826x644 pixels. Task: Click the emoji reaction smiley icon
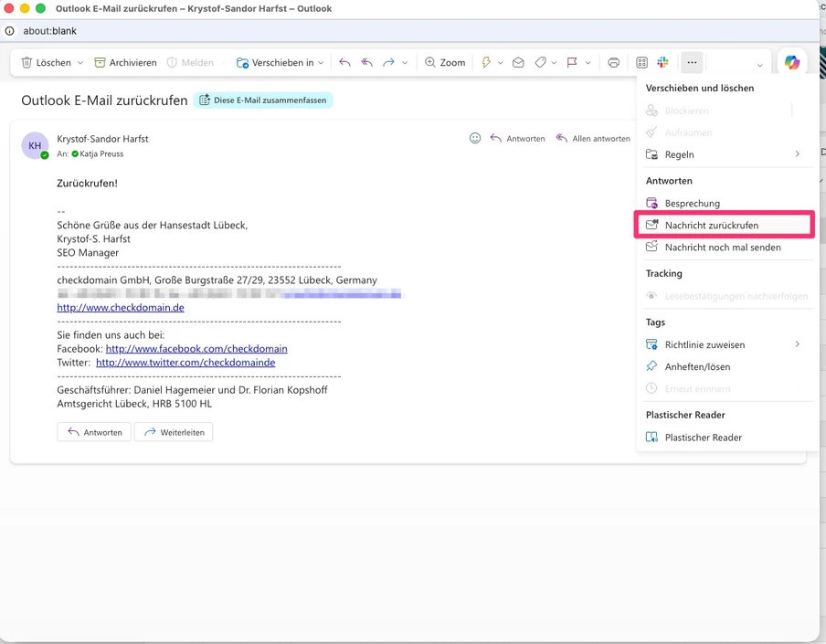(475, 138)
